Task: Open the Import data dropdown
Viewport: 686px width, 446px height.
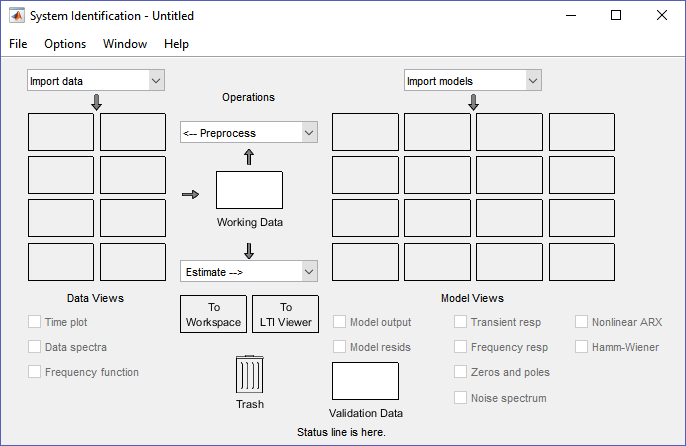Action: coord(95,81)
